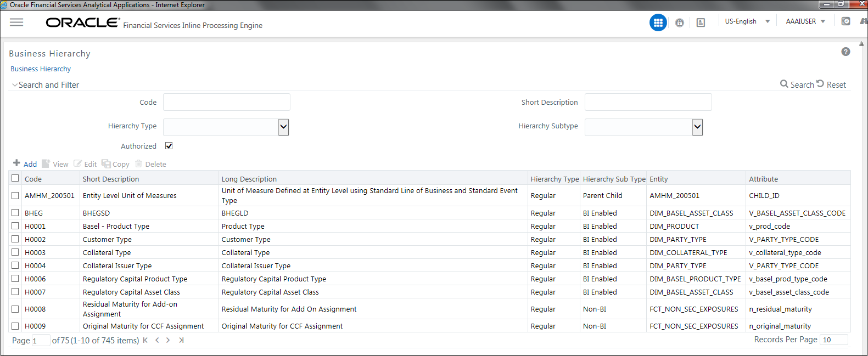
Task: Go to next page of results
Action: coord(168,340)
